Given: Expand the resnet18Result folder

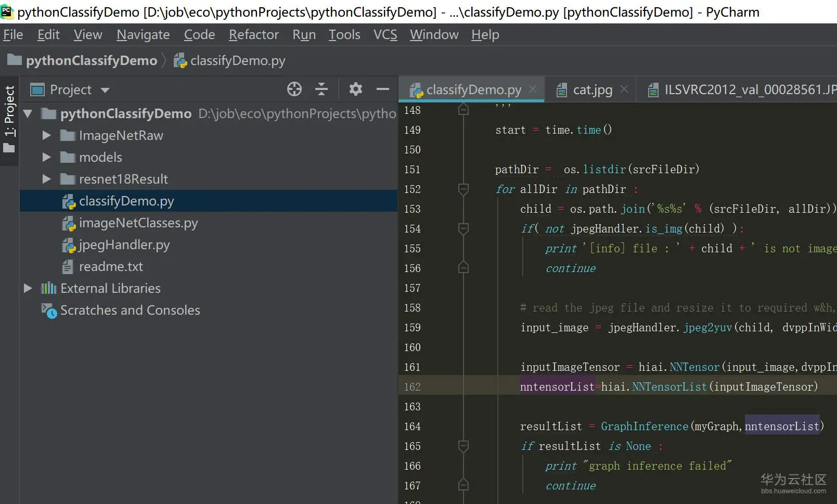Looking at the screenshot, I should [x=46, y=179].
